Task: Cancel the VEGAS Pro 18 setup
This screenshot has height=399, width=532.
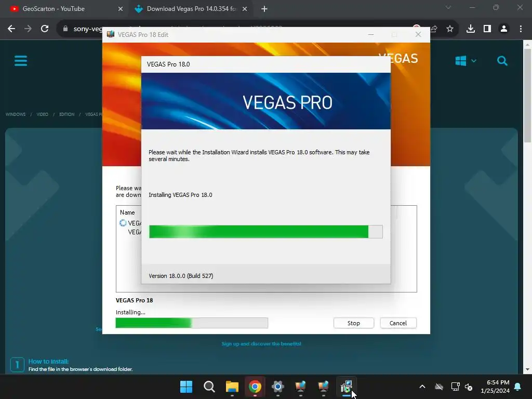Action: click(398, 323)
